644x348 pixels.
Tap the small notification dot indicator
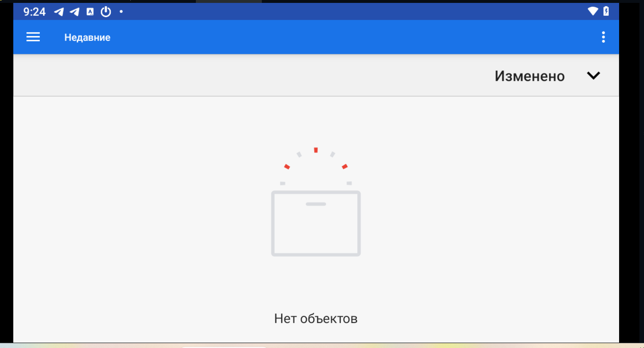[x=121, y=12]
